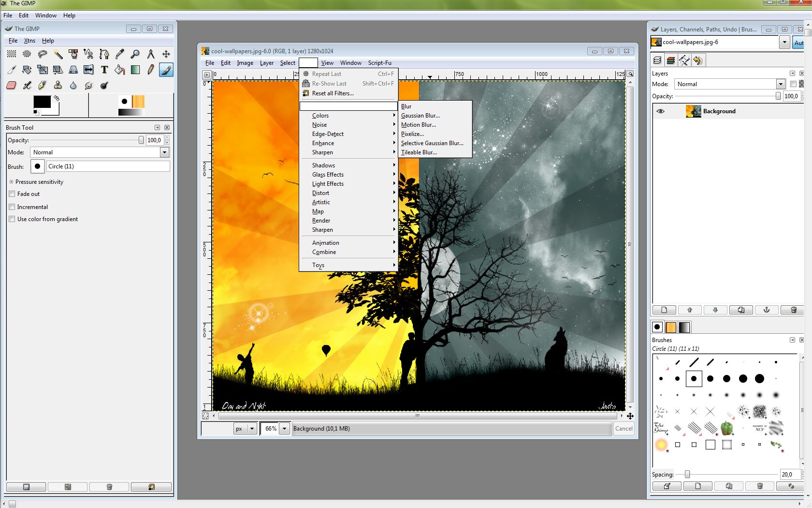The width and height of the screenshot is (812, 508).
Task: Select the Blend gradient tool
Action: coord(135,70)
